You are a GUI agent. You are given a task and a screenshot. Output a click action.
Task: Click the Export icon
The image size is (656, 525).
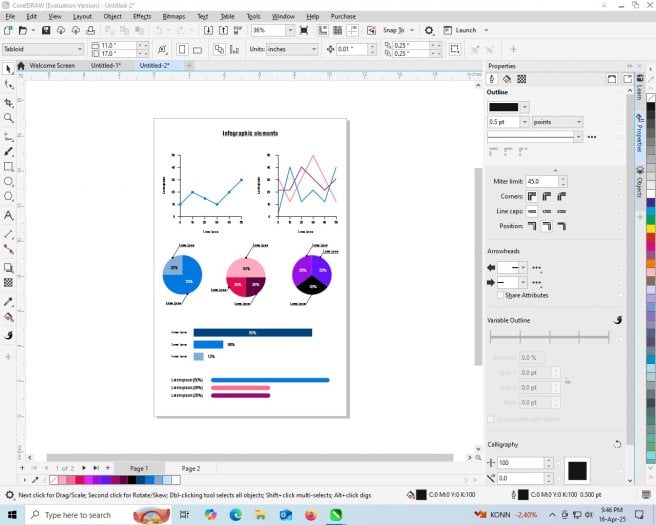tap(223, 30)
